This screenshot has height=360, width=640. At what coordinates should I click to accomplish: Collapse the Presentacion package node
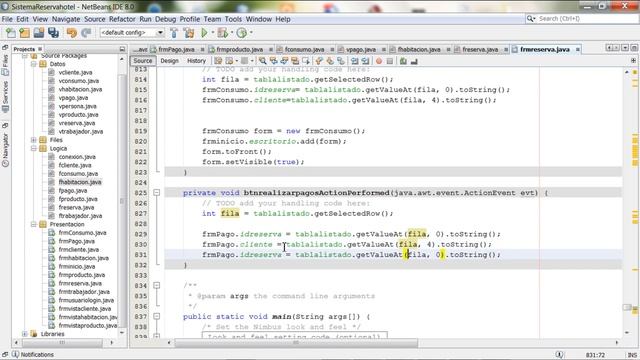[34, 224]
